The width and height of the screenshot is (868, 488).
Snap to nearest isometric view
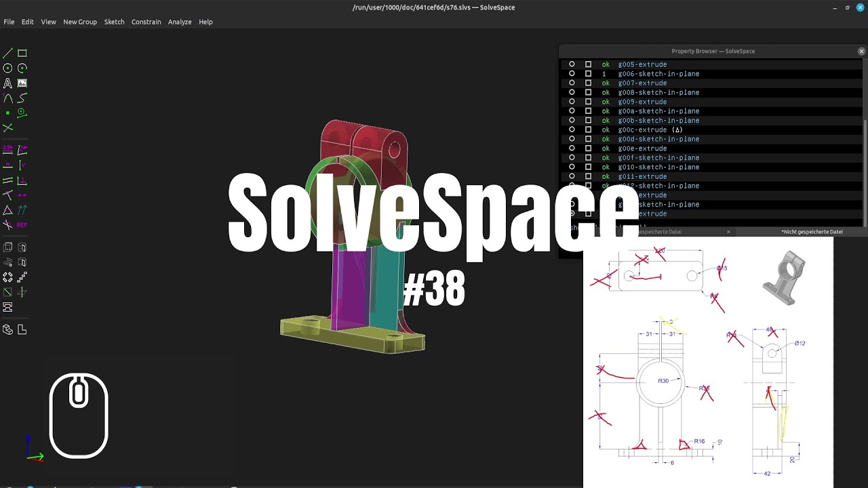tap(7, 329)
